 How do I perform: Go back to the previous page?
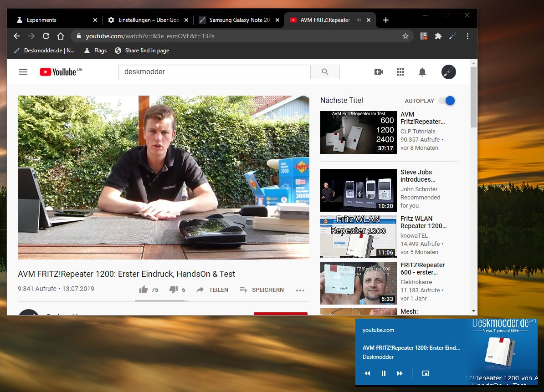pyautogui.click(x=17, y=36)
